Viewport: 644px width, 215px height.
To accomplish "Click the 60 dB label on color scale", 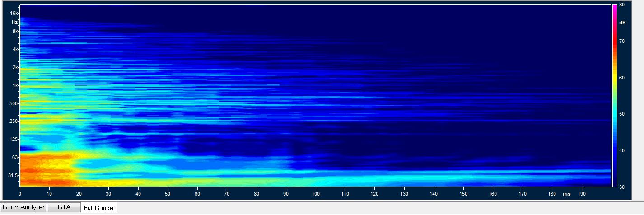I will pyautogui.click(x=621, y=78).
